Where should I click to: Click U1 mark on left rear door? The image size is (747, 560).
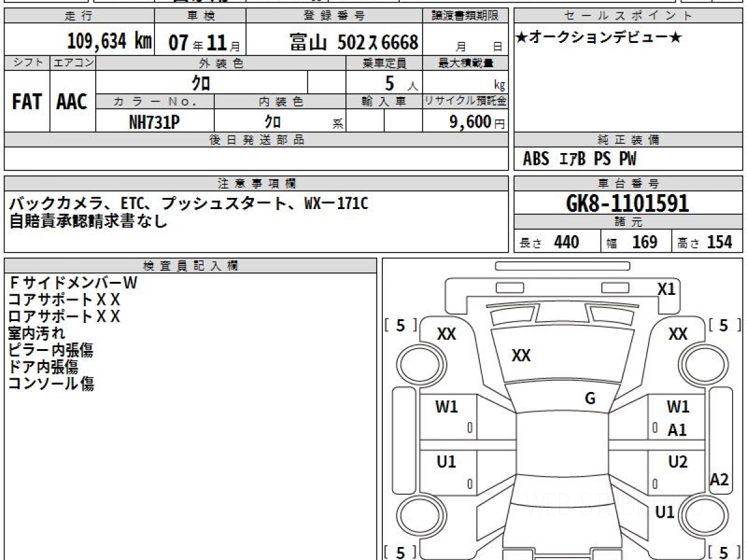pos(446,462)
